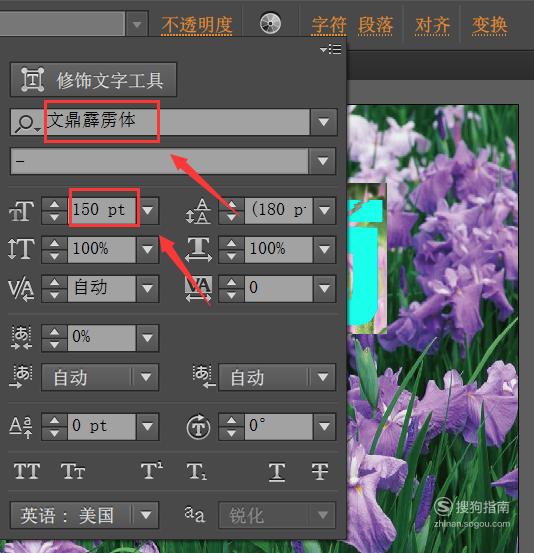Open the 字符 character panel link

[x=329, y=25]
